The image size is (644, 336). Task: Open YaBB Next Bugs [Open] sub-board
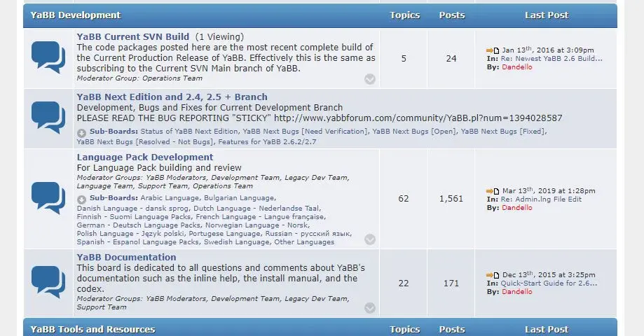tap(414, 132)
